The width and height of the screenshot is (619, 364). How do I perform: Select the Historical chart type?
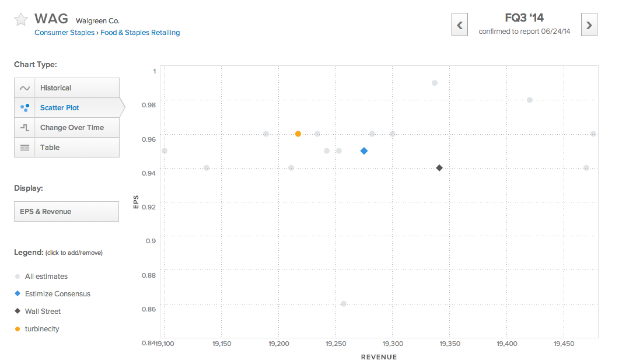pyautogui.click(x=67, y=87)
